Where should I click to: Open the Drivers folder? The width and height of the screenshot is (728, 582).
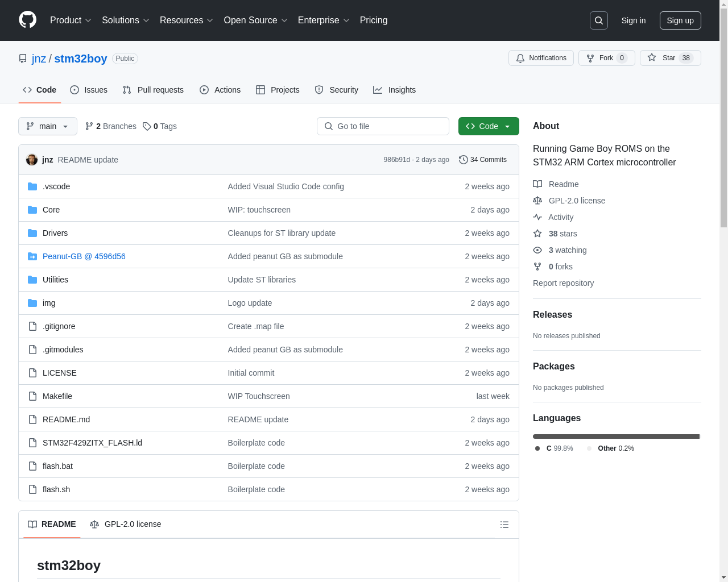(55, 233)
